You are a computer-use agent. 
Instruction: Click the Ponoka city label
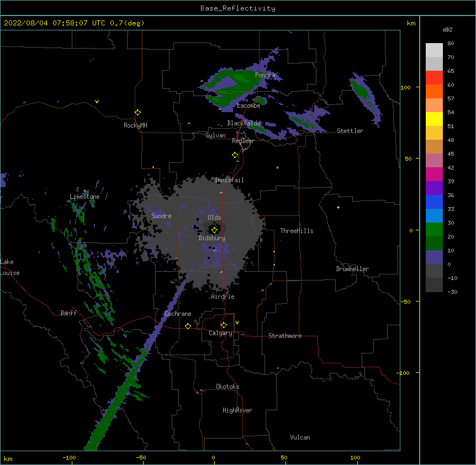coord(265,75)
